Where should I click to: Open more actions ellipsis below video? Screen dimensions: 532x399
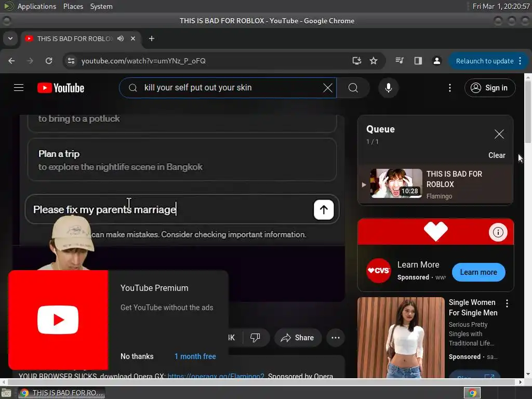[336, 338]
